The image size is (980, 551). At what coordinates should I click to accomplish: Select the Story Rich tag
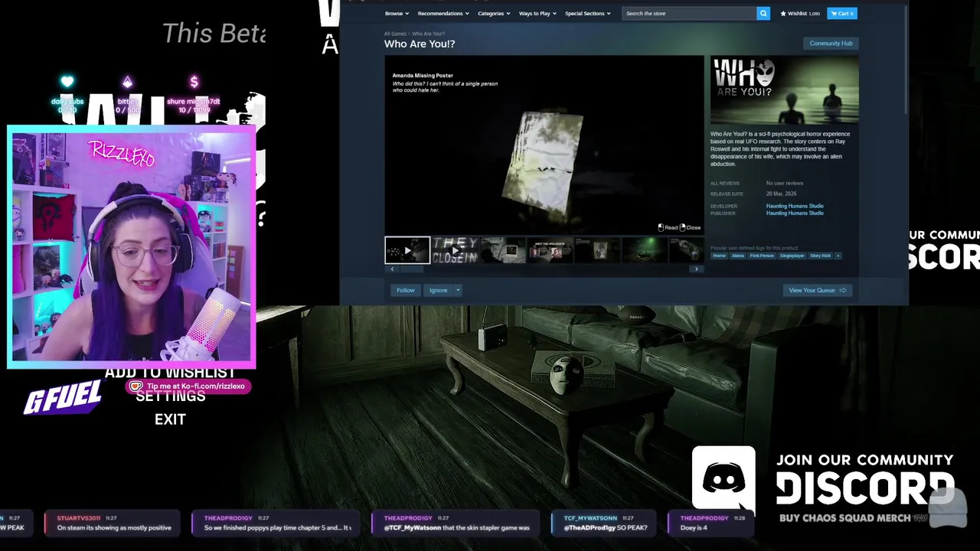(x=820, y=256)
